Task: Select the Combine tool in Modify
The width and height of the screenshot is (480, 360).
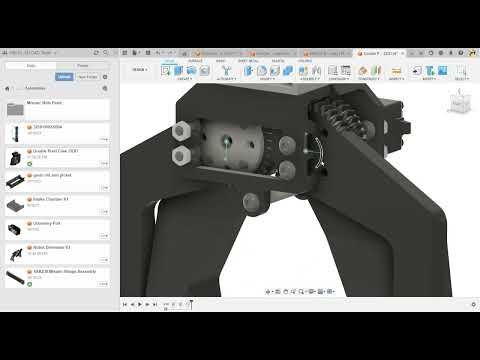Action: 288,70
